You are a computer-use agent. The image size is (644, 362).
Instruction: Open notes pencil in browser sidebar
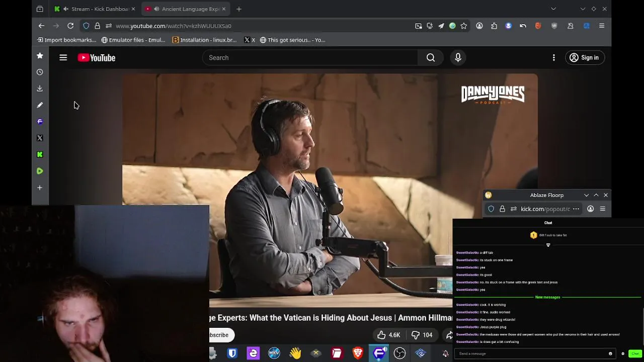click(x=40, y=105)
